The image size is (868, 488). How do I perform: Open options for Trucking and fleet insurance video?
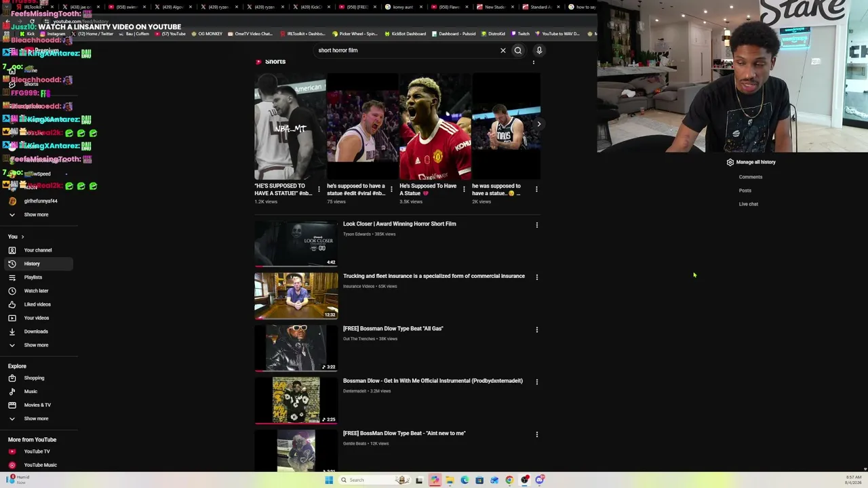537,277
